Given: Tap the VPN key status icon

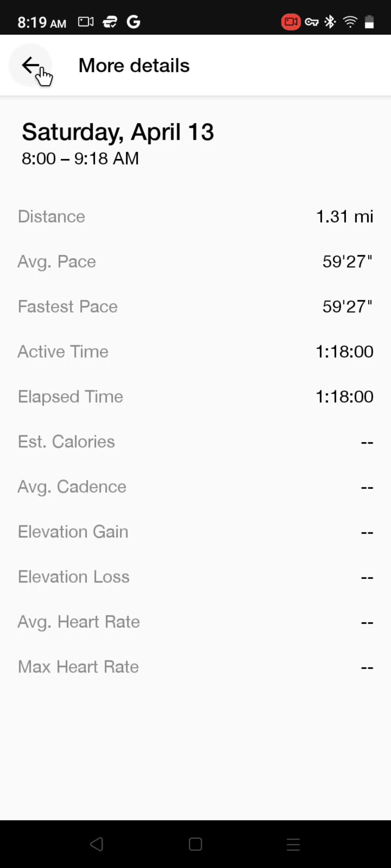Looking at the screenshot, I should 311,22.
